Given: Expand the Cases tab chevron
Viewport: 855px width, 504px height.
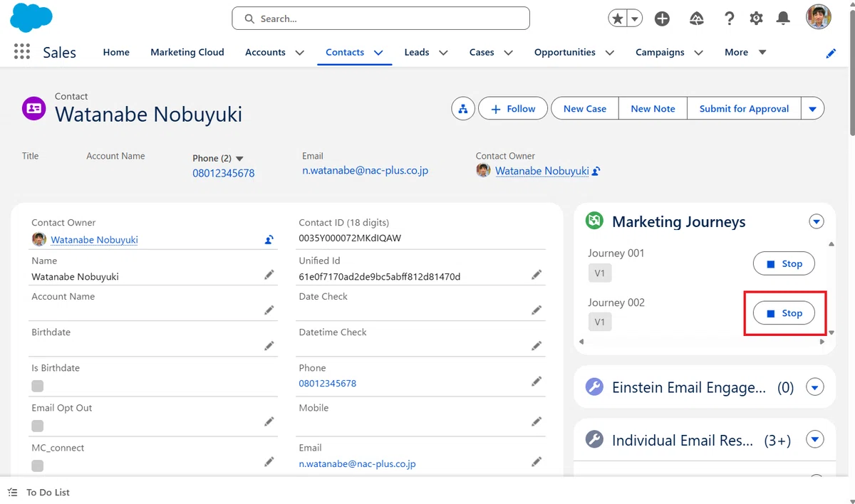Looking at the screenshot, I should [509, 53].
